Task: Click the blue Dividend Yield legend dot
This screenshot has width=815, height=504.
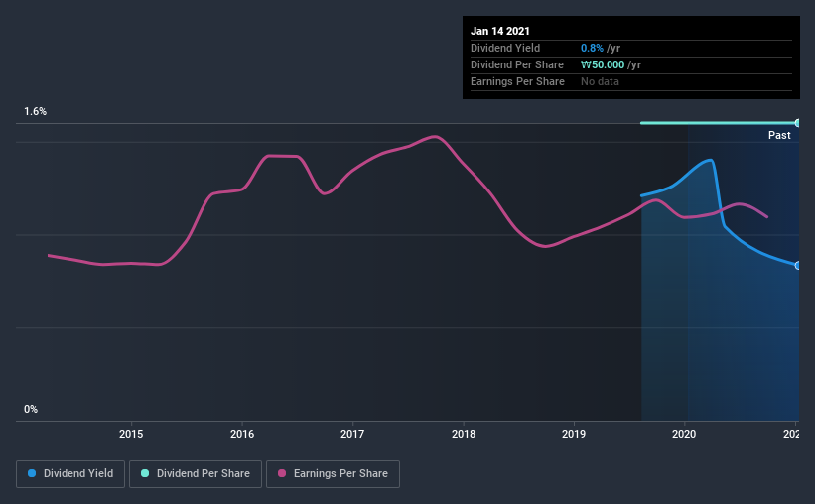Action: point(32,473)
